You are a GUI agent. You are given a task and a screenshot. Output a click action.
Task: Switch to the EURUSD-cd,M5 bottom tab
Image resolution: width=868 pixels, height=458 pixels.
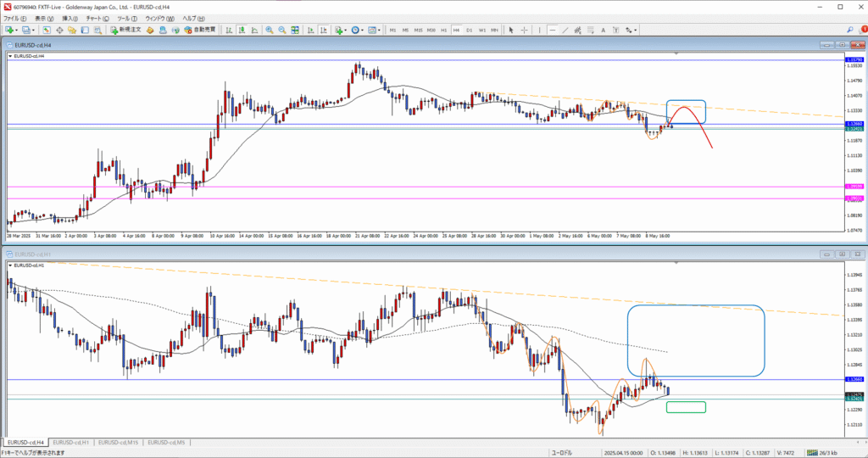167,443
